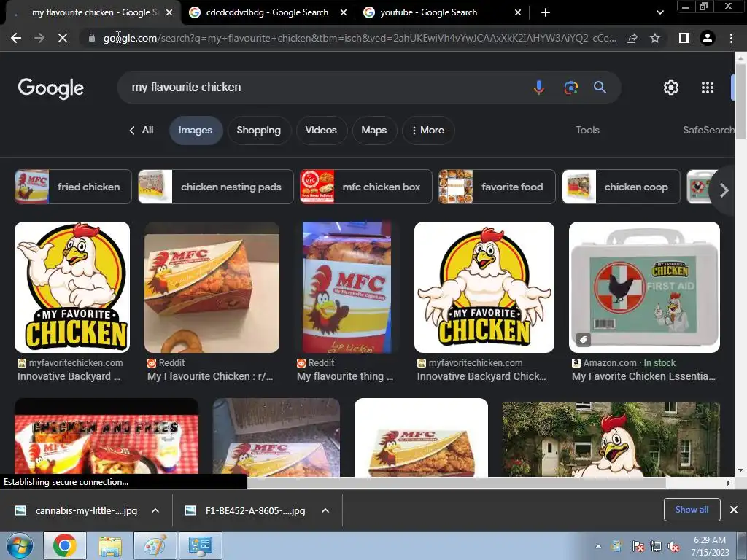Expand options for cannabis-my-little jpg download
The image size is (747, 560).
pyautogui.click(x=155, y=510)
